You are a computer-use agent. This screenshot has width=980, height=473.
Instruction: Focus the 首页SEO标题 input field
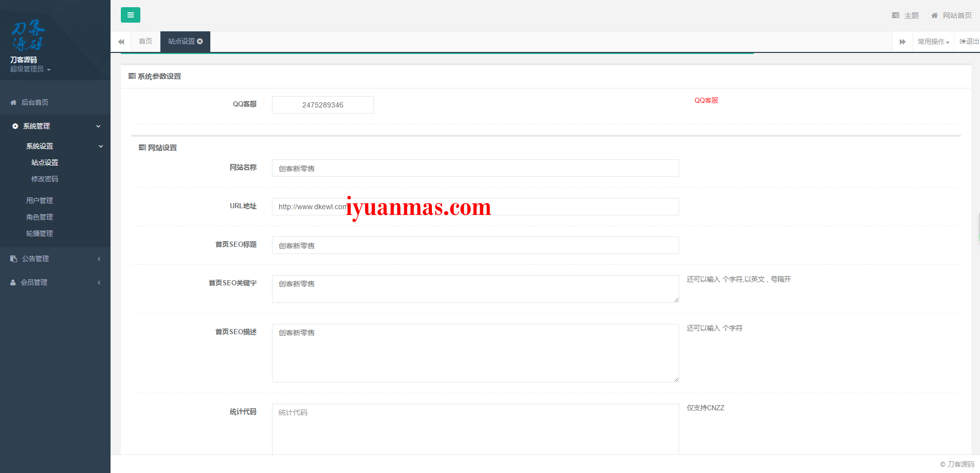(475, 245)
